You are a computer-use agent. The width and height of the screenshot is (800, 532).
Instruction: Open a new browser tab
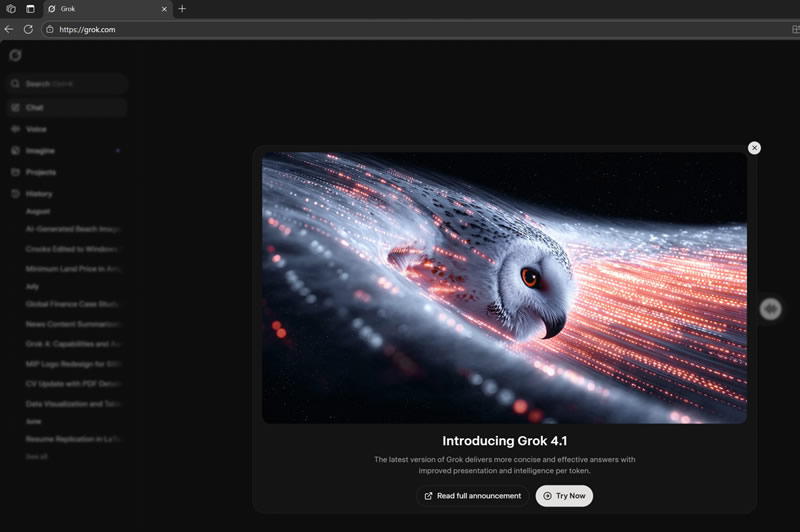[x=182, y=9]
